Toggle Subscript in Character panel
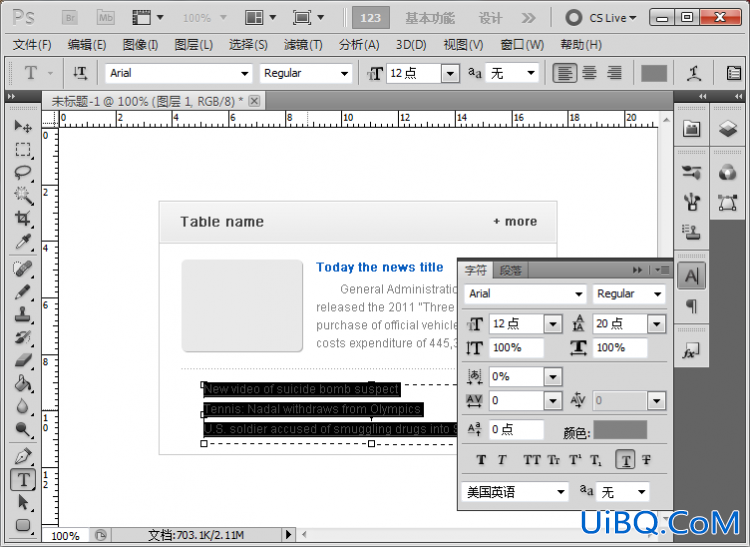Image resolution: width=750 pixels, height=547 pixels. tap(596, 460)
